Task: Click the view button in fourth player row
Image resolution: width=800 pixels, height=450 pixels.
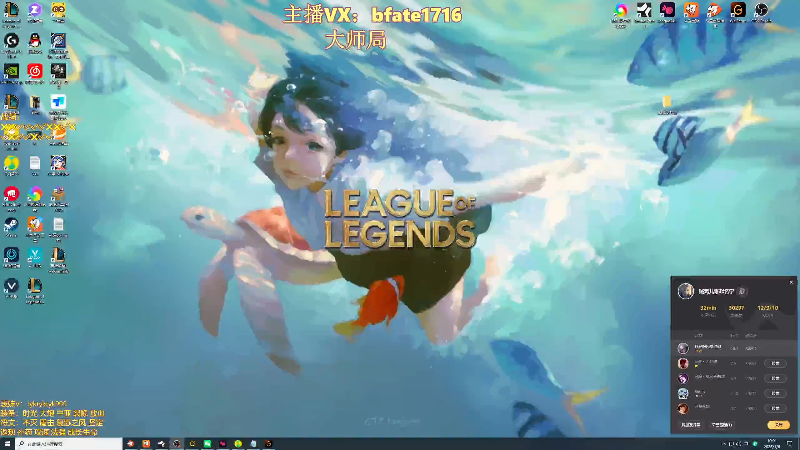Action: pos(775,393)
